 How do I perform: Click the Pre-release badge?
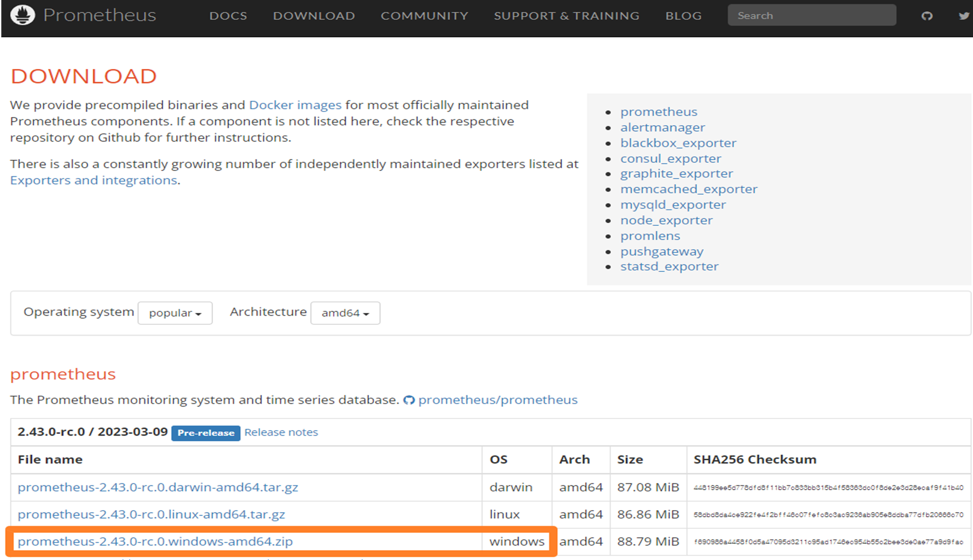click(206, 433)
